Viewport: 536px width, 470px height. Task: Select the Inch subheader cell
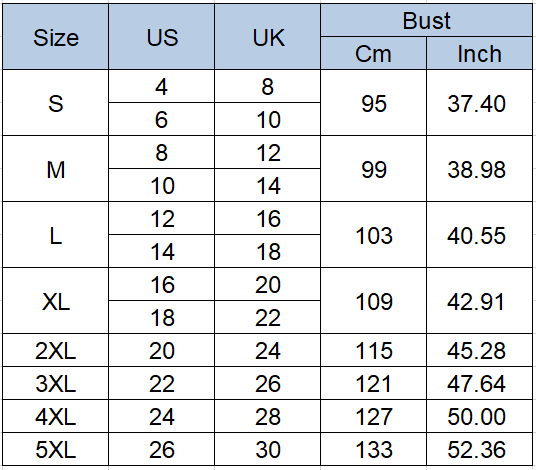tap(479, 53)
